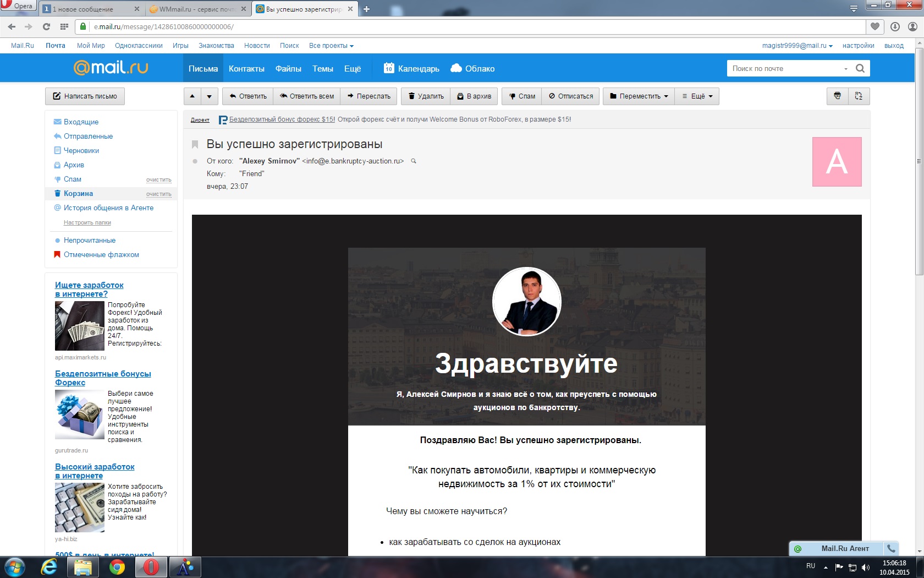This screenshot has width=924, height=578.
Task: Open Opera browser from the taskbar
Action: 151,567
